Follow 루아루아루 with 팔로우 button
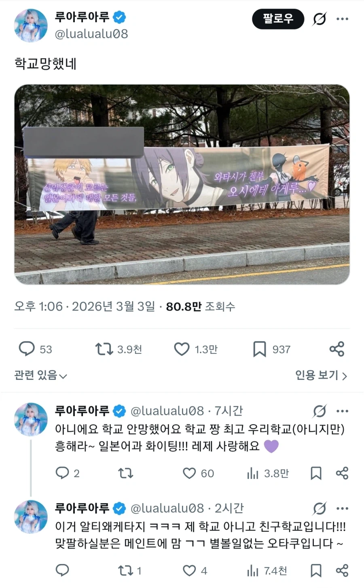This screenshot has width=364, height=588. [x=278, y=19]
